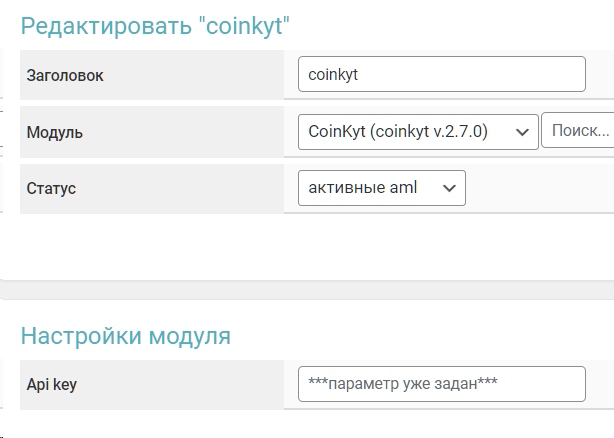Click the Api key row label
Image resolution: width=614 pixels, height=438 pixels.
[52, 384]
